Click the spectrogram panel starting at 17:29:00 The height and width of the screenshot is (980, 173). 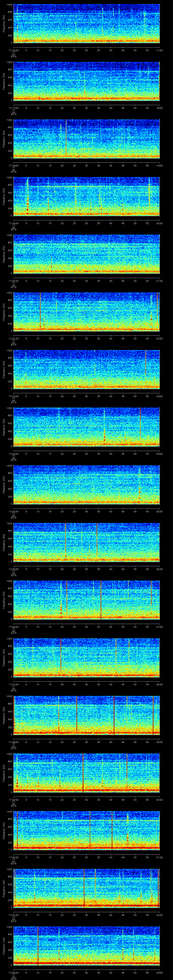(86, 773)
